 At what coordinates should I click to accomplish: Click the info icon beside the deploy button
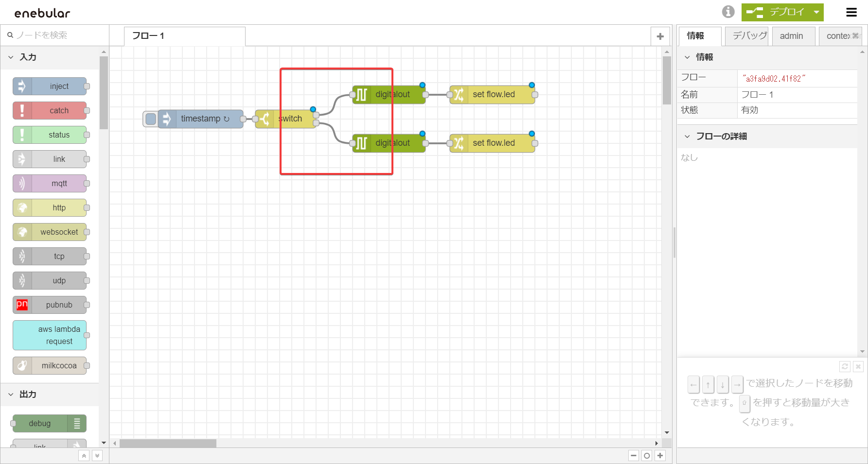728,12
